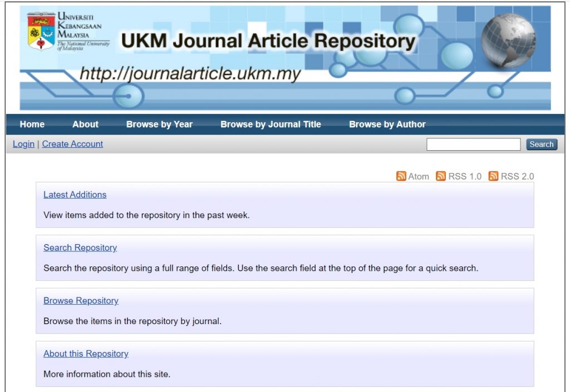
Task: Click the journalarticle.ukm.my URL in the banner
Action: point(190,73)
